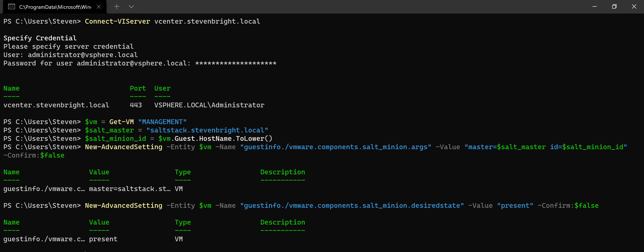
Task: Minimize the terminal window
Action: click(594, 7)
